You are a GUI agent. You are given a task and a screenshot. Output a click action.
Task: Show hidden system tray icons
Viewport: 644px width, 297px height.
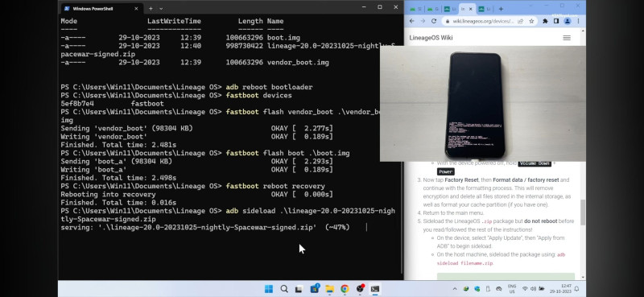pyautogui.click(x=455, y=289)
